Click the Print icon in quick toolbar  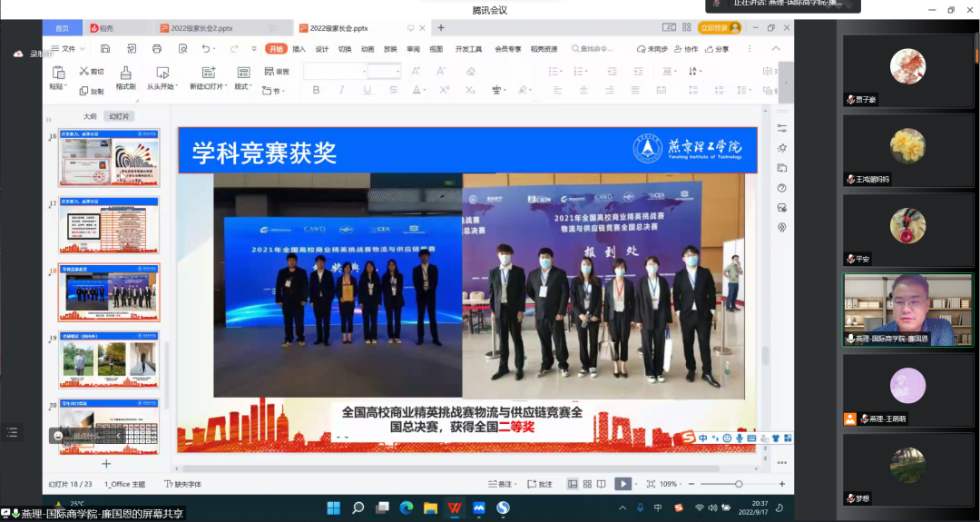[157, 48]
